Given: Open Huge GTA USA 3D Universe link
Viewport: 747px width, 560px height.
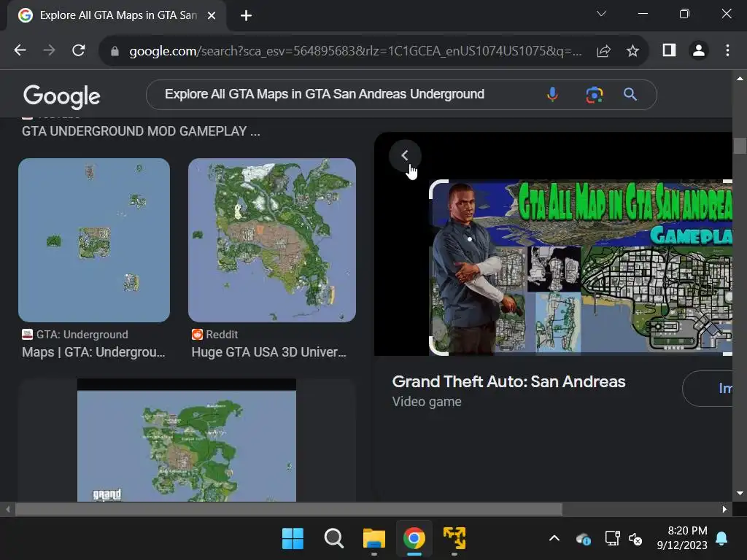Looking at the screenshot, I should 268,352.
